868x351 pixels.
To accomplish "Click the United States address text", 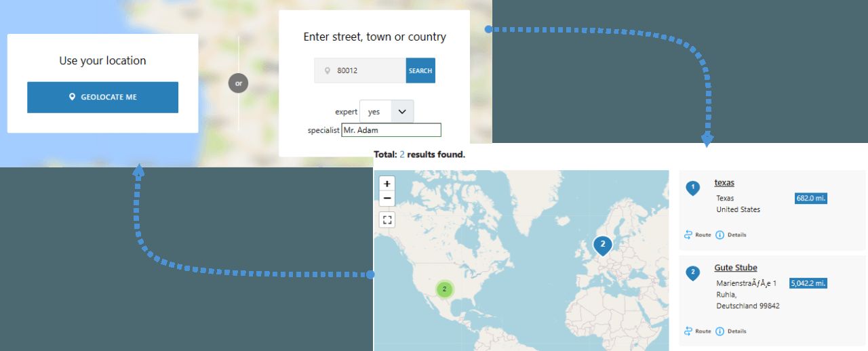I will [x=738, y=209].
